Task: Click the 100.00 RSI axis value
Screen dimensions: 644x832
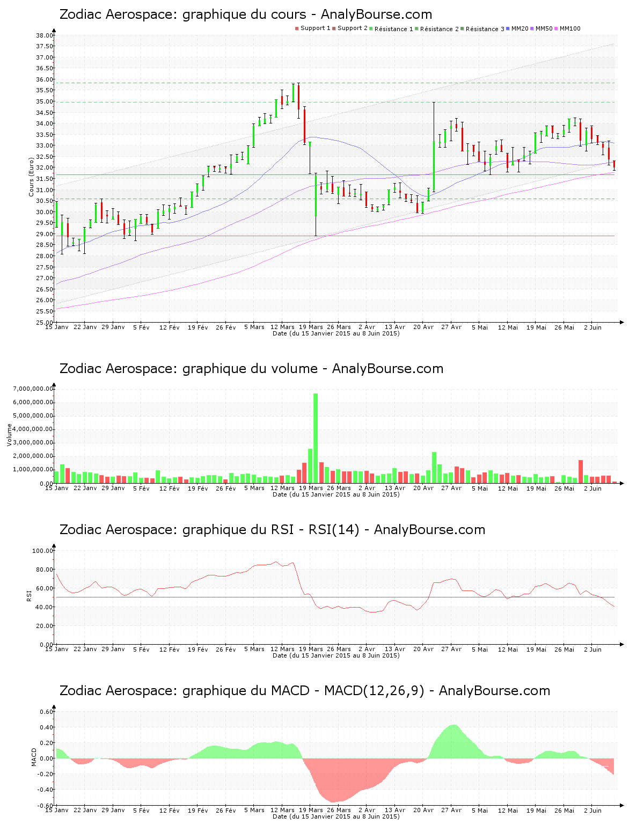Action: pos(43,551)
